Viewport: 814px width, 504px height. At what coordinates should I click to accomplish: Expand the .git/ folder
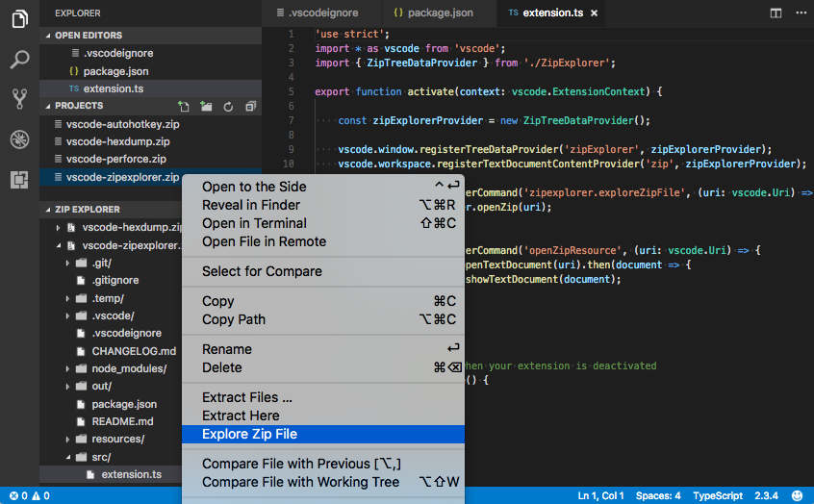(67, 264)
